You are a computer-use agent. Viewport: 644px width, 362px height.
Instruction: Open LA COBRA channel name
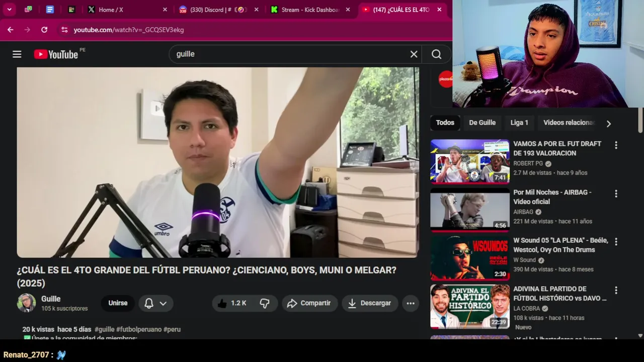pyautogui.click(x=526, y=308)
